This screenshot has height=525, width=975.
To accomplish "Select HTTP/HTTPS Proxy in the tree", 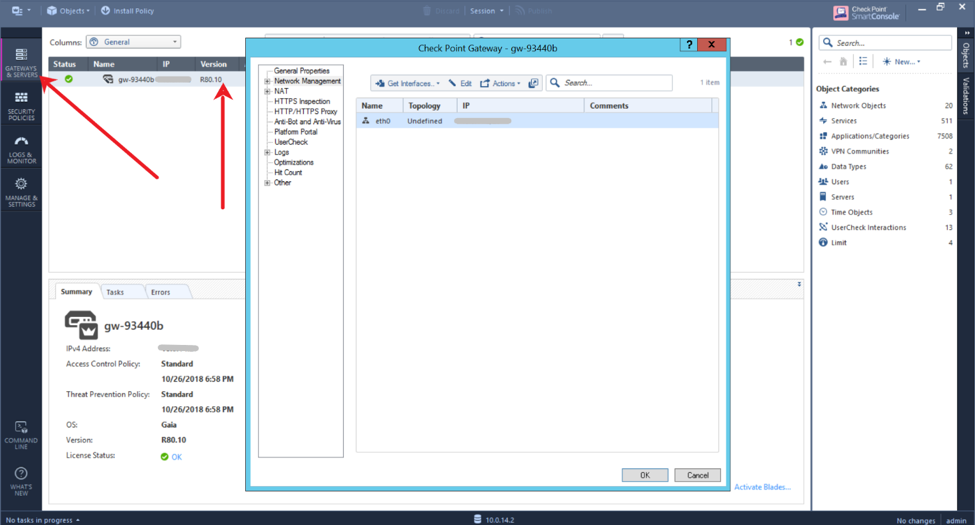I will click(x=306, y=111).
